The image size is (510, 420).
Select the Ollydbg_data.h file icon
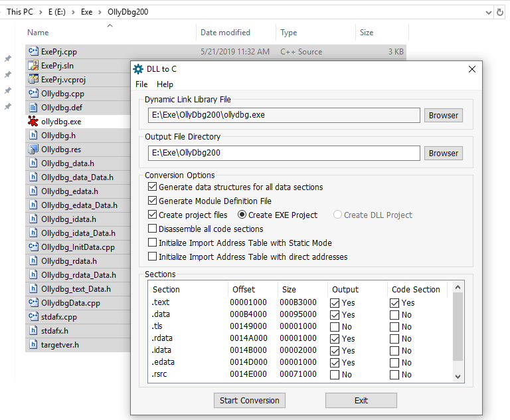33,163
